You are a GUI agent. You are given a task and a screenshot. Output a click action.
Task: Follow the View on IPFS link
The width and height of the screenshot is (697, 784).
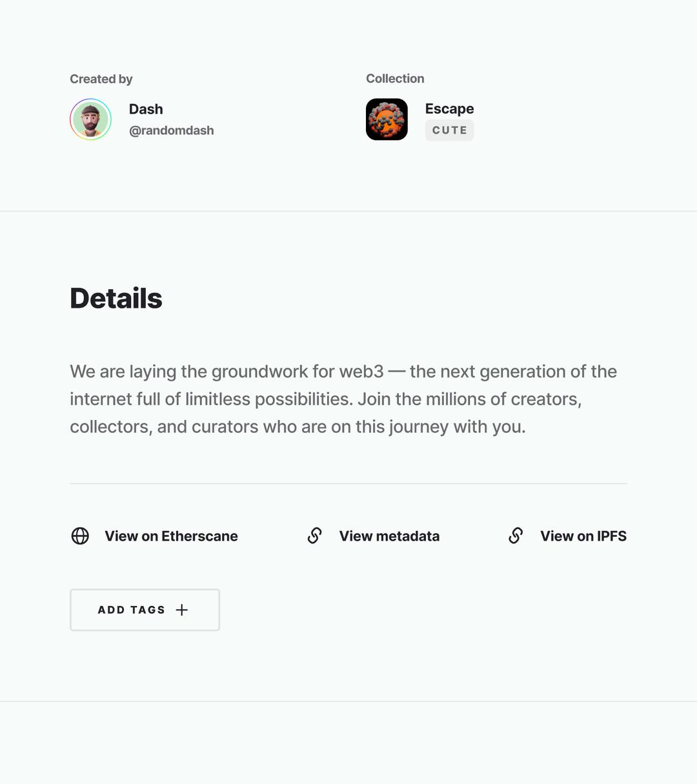(x=583, y=536)
